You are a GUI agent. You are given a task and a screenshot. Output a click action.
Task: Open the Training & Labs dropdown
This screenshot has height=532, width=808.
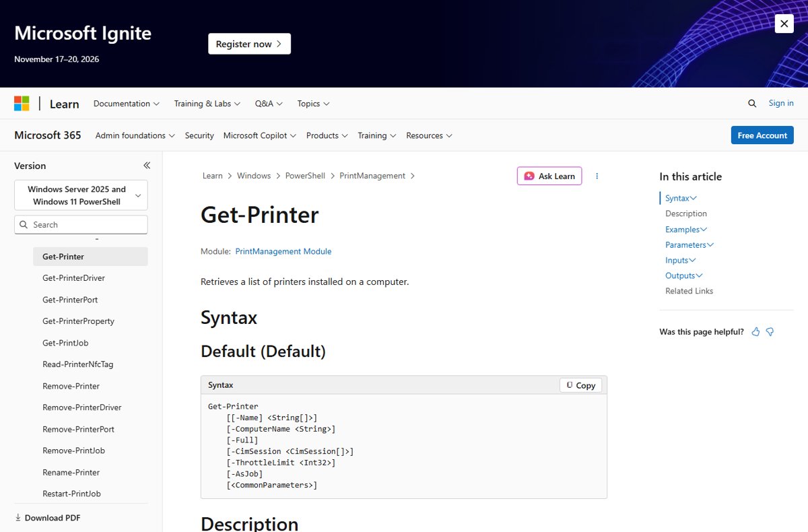pos(207,104)
